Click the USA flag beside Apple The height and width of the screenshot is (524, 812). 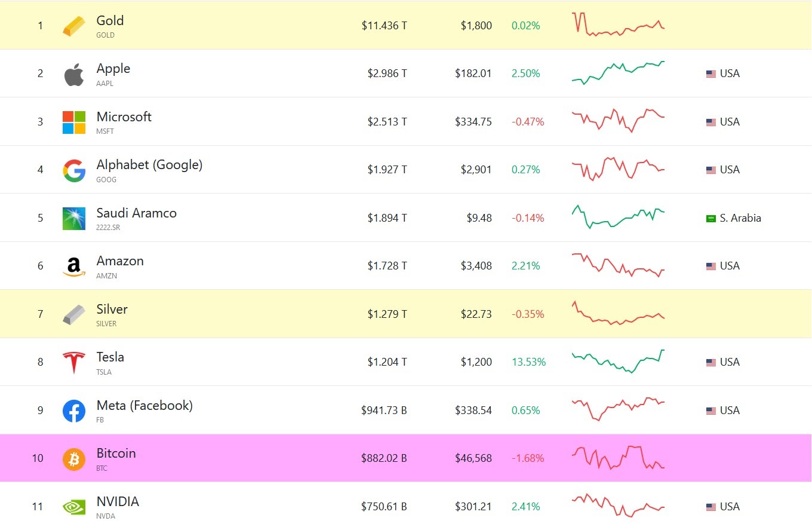point(710,74)
